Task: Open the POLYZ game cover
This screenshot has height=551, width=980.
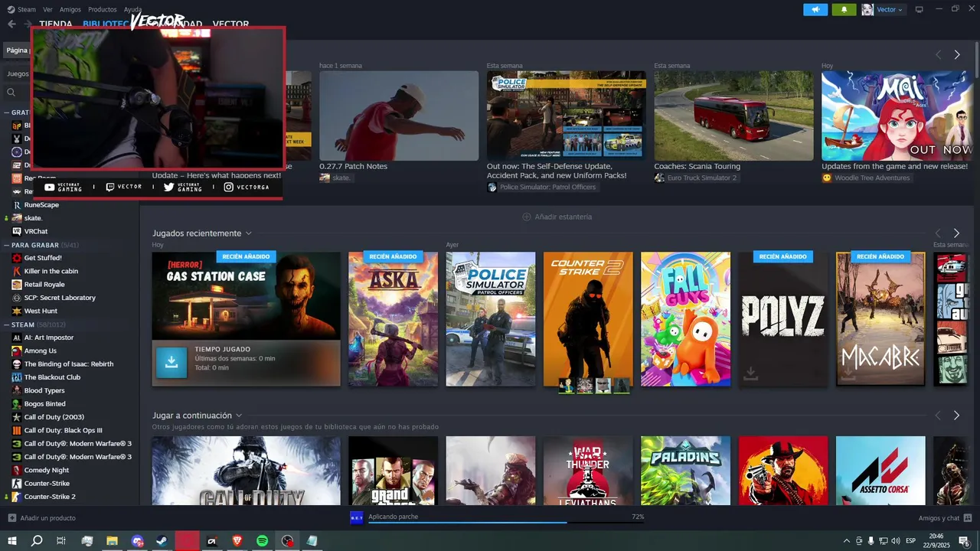Action: click(x=783, y=319)
